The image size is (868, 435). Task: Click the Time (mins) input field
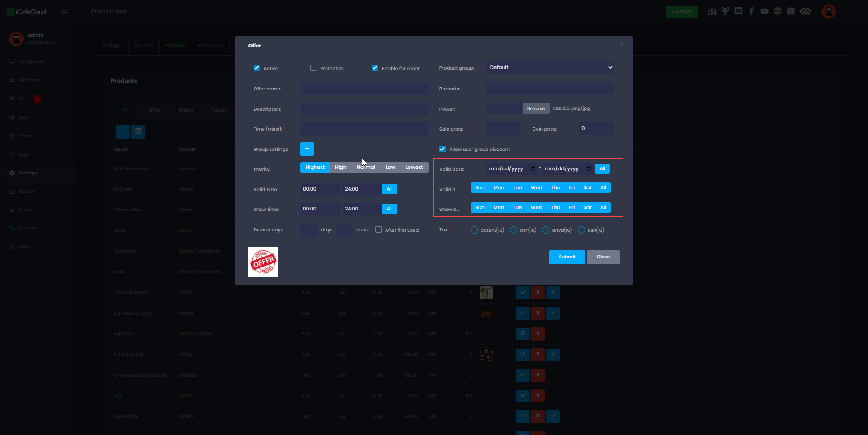364,129
